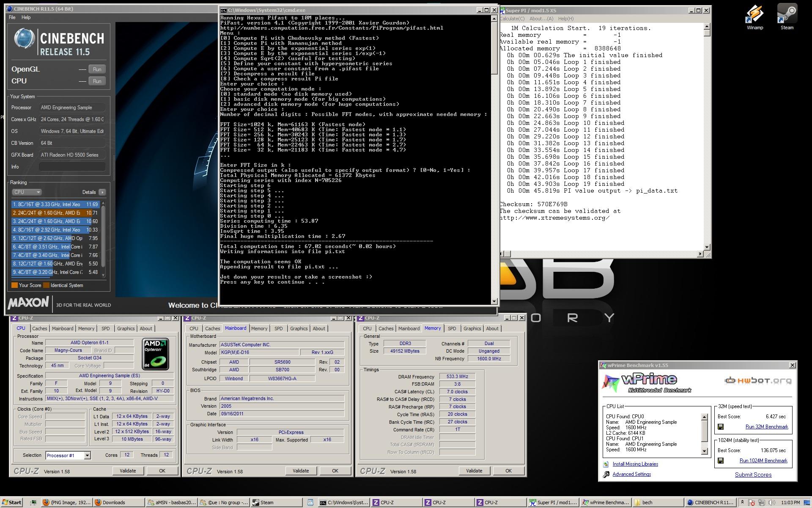
Task: Click the Install Missing Libraries icon in wPrime
Action: 606,464
